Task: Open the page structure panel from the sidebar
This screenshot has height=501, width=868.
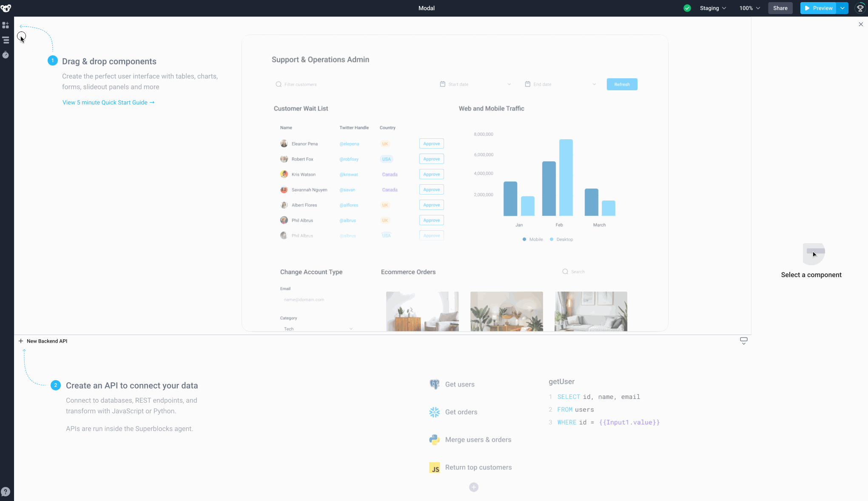Action: (x=6, y=40)
